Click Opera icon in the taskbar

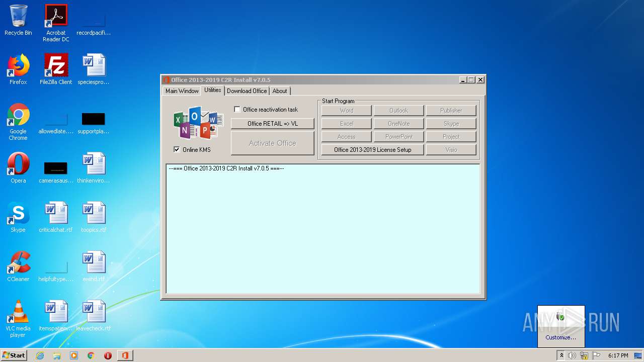(108, 355)
